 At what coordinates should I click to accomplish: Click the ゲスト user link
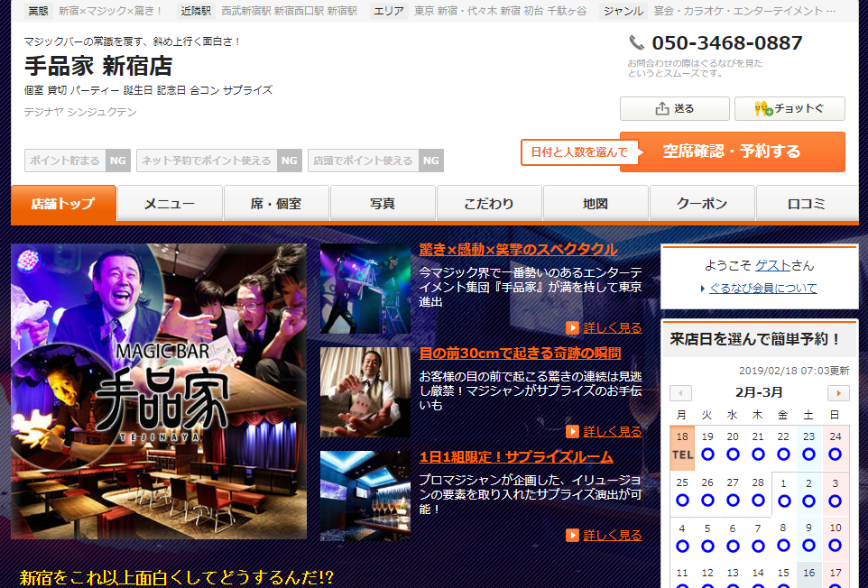772,265
